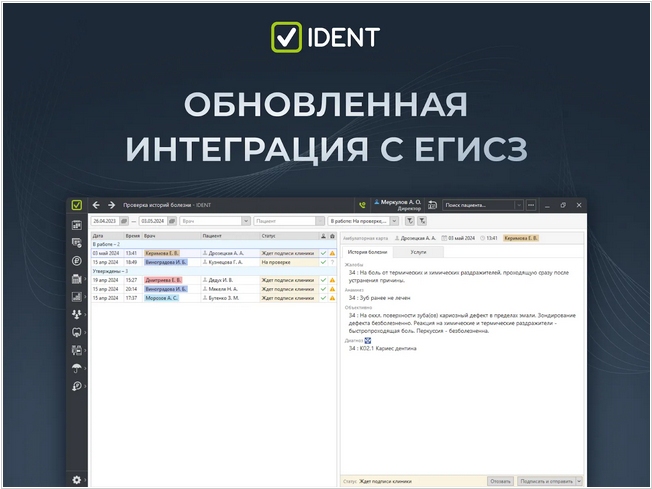Click green checkmark in Кузнецова Г. А. row
The width and height of the screenshot is (652, 489).
pos(323,262)
